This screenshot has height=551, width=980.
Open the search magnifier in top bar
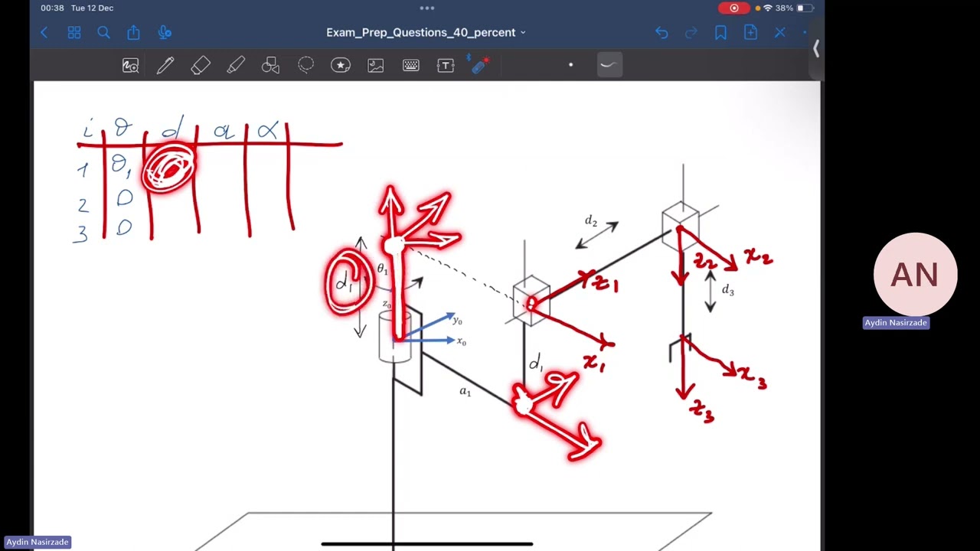[103, 32]
